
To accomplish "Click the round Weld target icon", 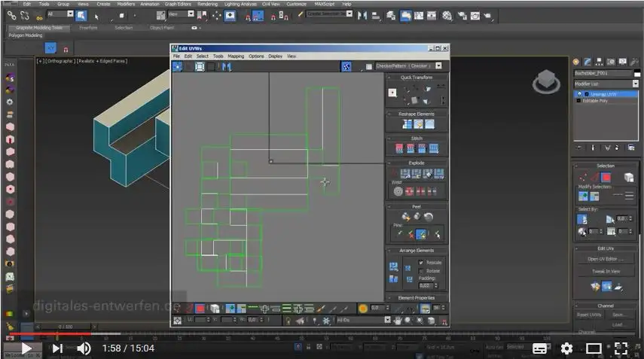I will [x=398, y=191].
